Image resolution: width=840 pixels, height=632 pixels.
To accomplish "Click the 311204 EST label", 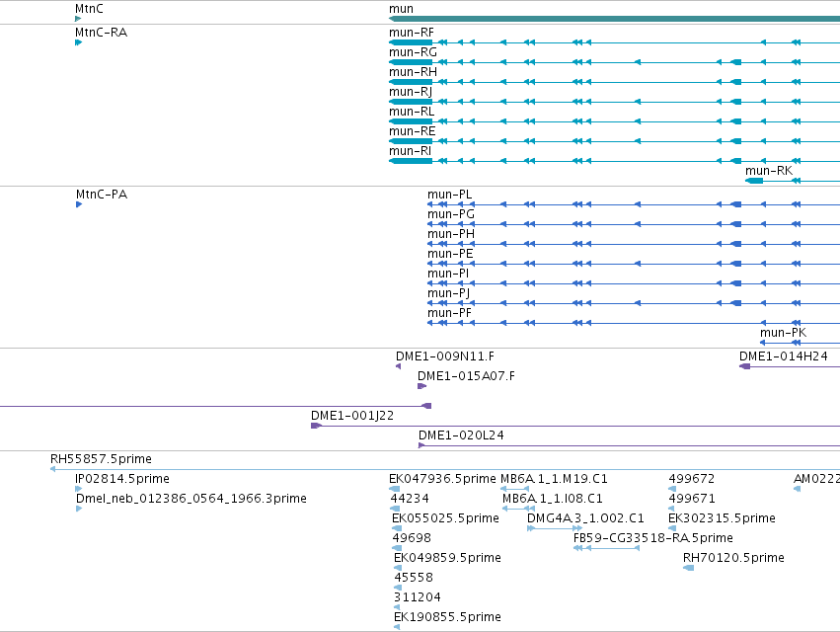I will [418, 597].
